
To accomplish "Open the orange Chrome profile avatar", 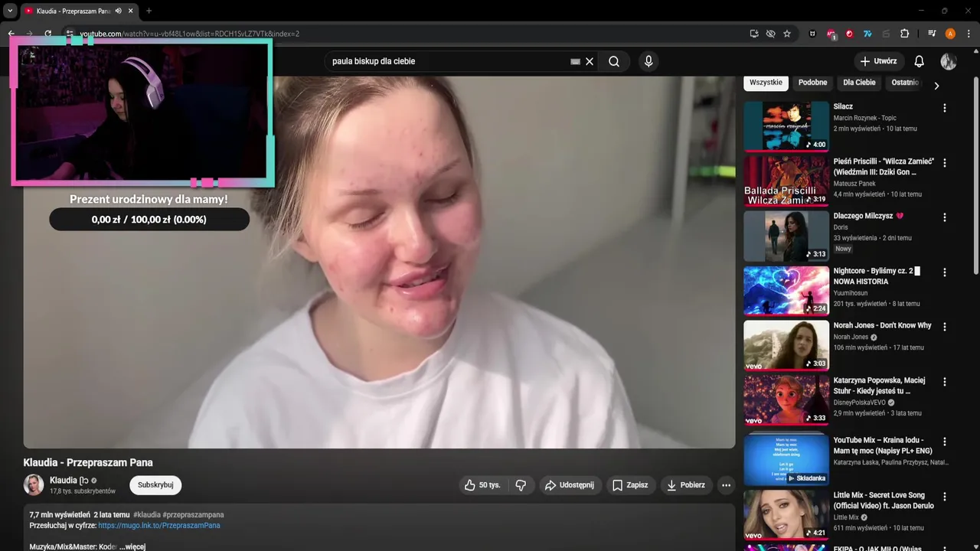I will click(x=950, y=34).
